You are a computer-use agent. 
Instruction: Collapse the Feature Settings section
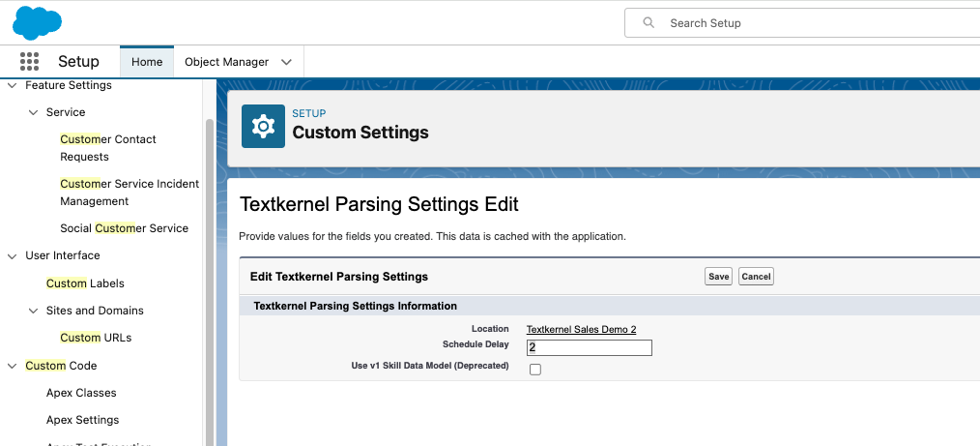pos(12,85)
